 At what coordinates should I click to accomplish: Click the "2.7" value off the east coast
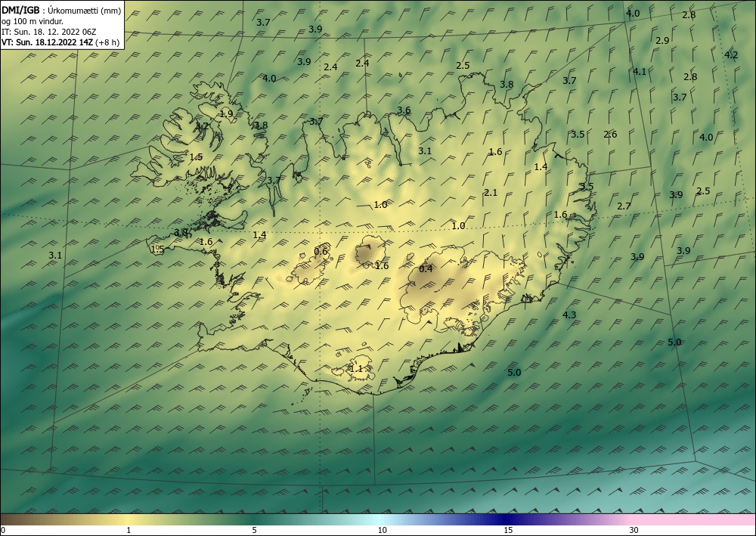[x=624, y=206]
